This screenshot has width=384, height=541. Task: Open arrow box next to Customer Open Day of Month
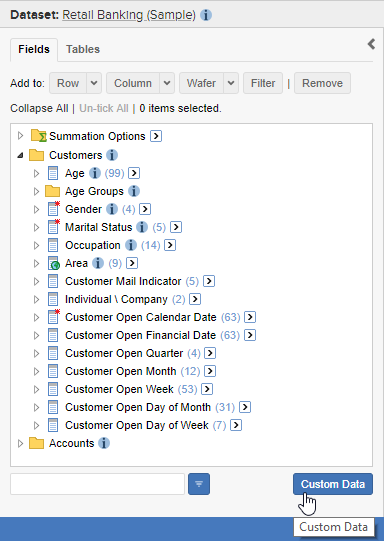click(x=245, y=407)
